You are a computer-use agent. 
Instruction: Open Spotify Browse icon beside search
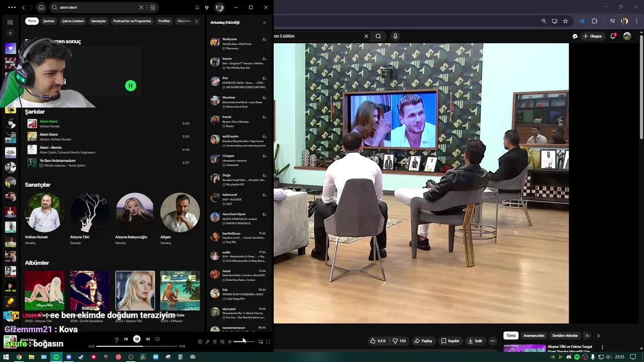[x=152, y=8]
